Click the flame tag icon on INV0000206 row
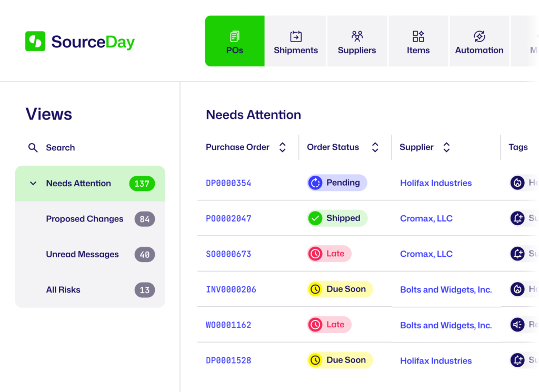The image size is (539, 392). pyautogui.click(x=517, y=289)
